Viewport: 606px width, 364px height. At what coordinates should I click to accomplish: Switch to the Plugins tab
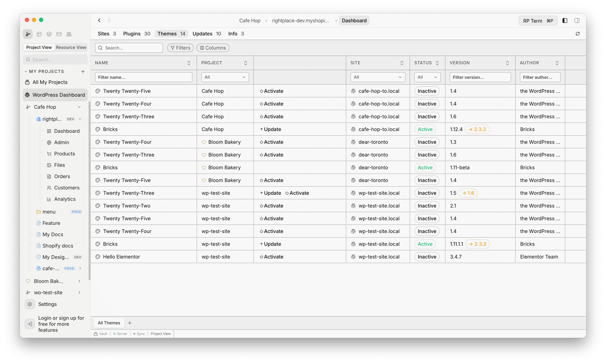pyautogui.click(x=132, y=34)
